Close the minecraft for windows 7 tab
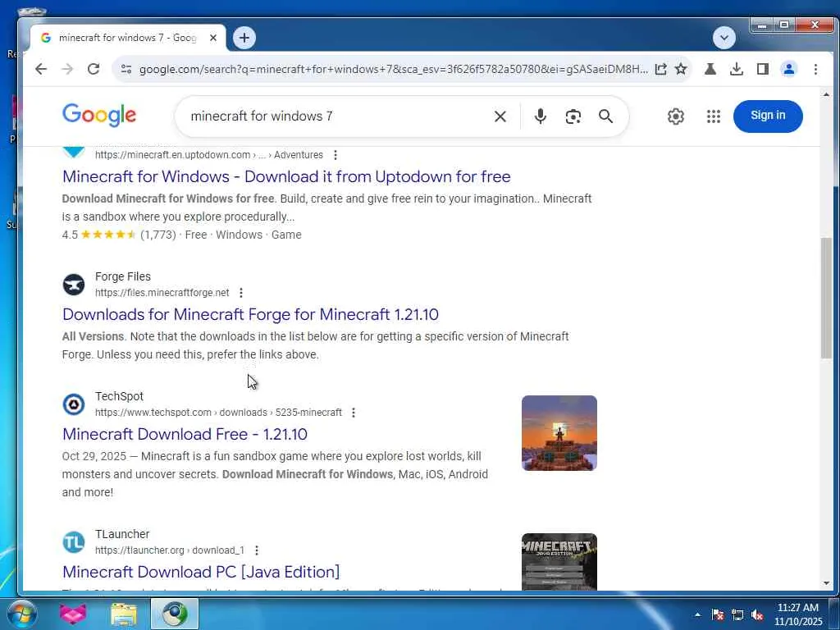This screenshot has width=840, height=630. (x=213, y=38)
